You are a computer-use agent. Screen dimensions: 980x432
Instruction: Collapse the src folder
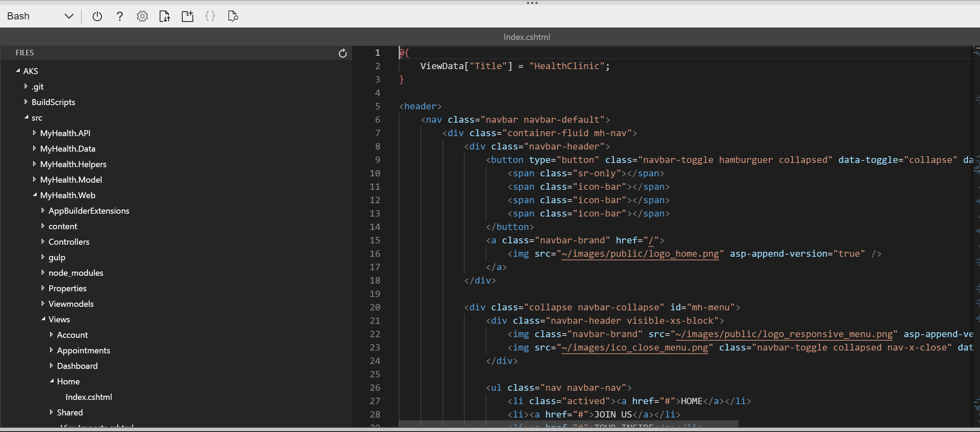(26, 118)
